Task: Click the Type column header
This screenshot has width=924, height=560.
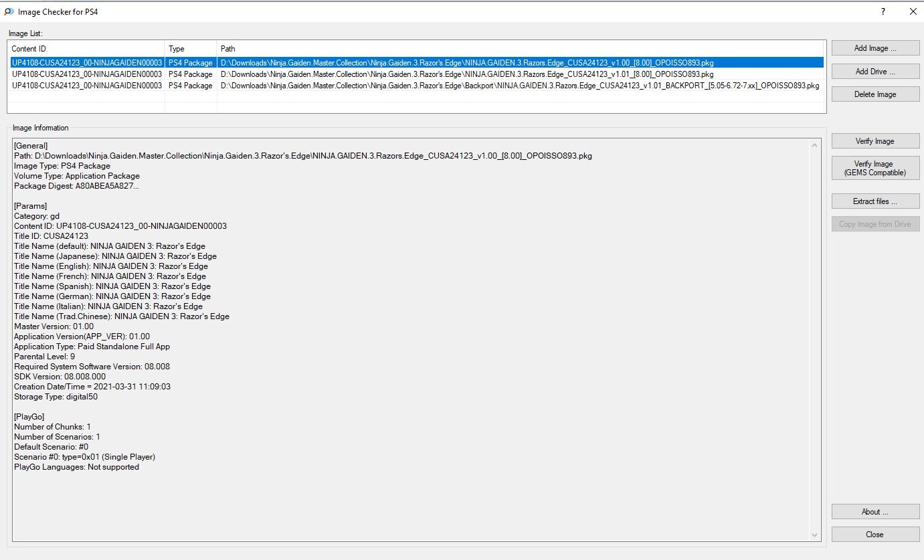Action: (x=191, y=49)
